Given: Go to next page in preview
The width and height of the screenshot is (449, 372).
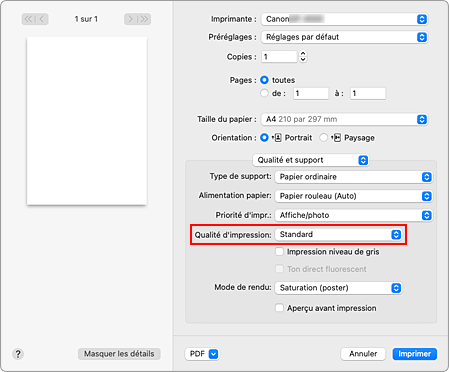Looking at the screenshot, I should pyautogui.click(x=130, y=19).
